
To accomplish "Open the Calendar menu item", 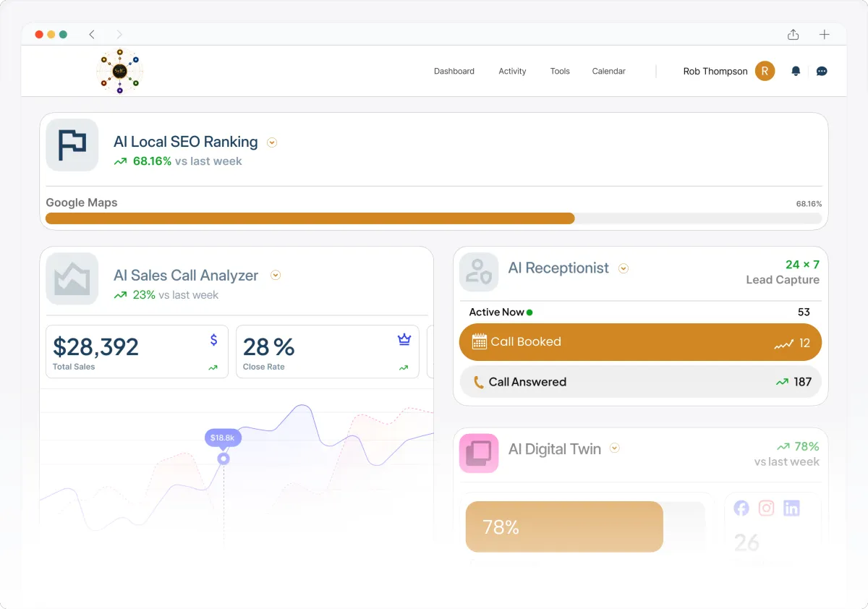I will (609, 71).
